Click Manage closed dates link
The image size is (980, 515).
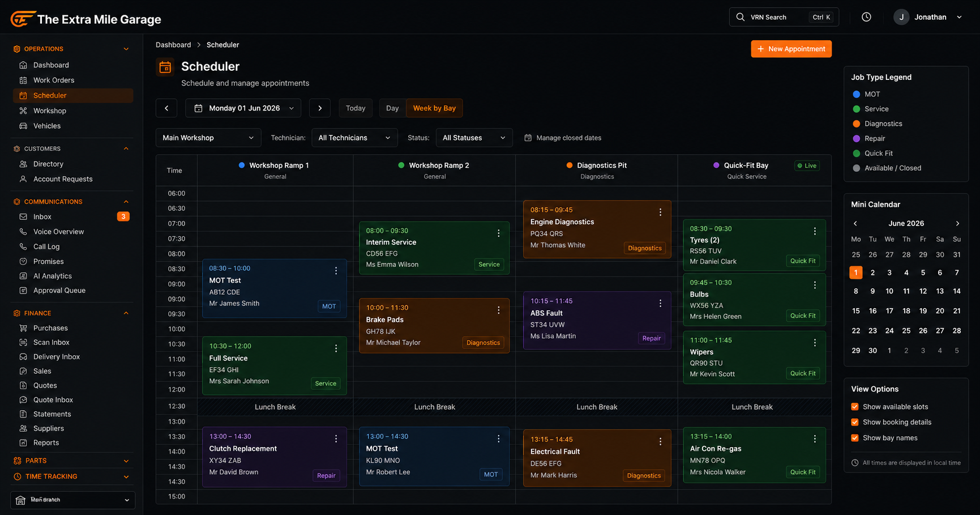pos(563,138)
